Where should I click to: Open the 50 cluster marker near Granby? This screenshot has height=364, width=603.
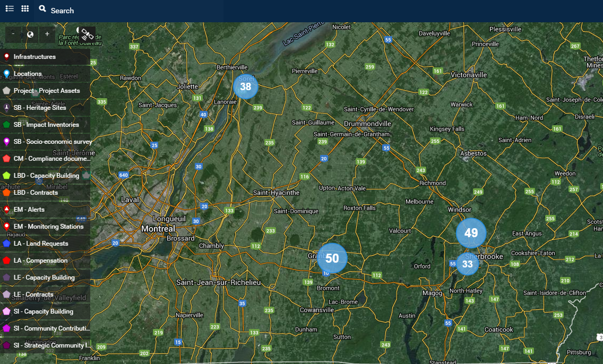(332, 258)
